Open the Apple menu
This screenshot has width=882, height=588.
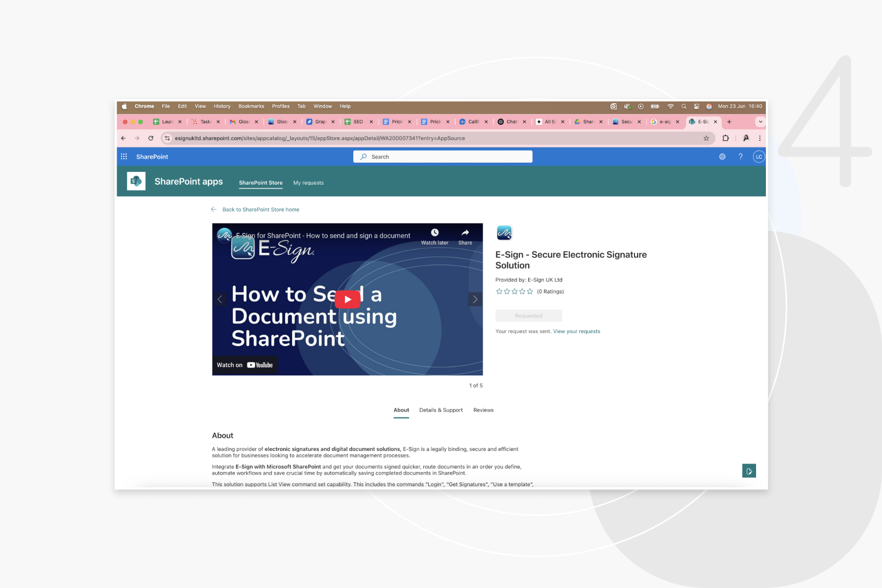124,106
